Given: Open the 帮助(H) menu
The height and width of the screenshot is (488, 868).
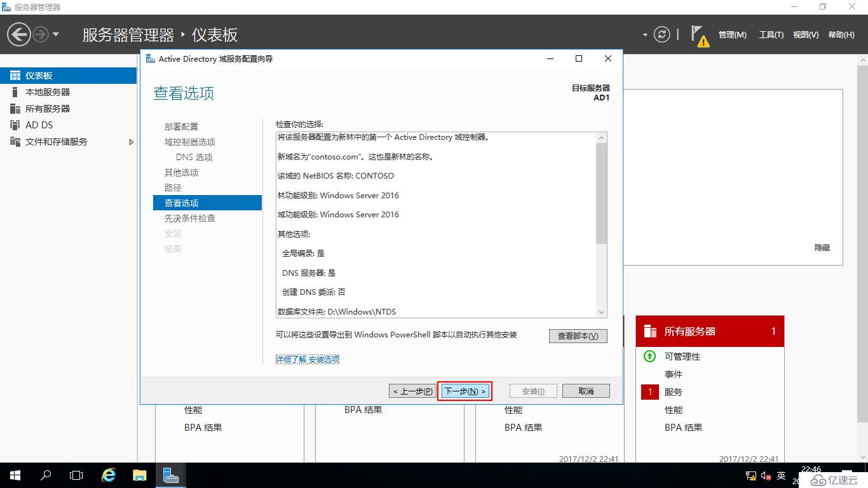Looking at the screenshot, I should [x=841, y=35].
